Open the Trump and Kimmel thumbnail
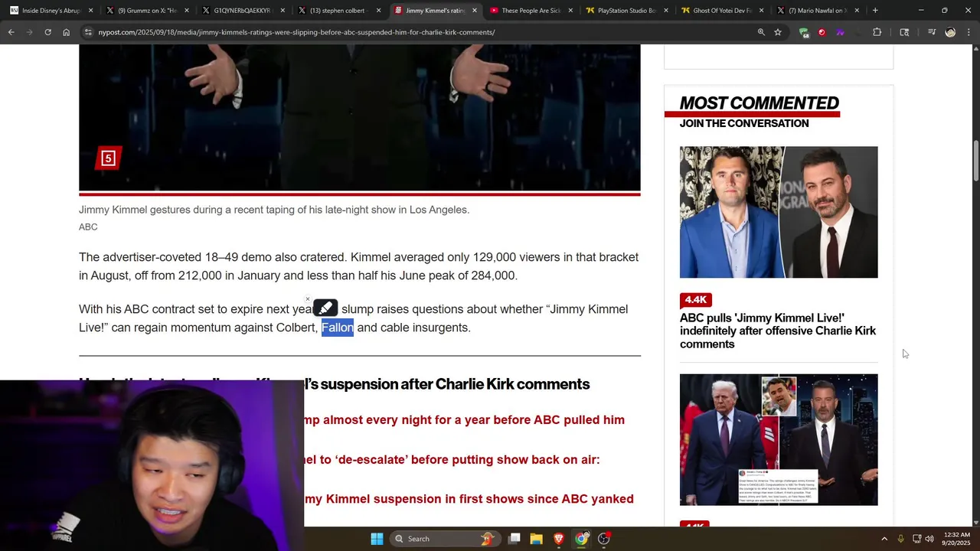Screen dimensions: 980x551 click(779, 439)
